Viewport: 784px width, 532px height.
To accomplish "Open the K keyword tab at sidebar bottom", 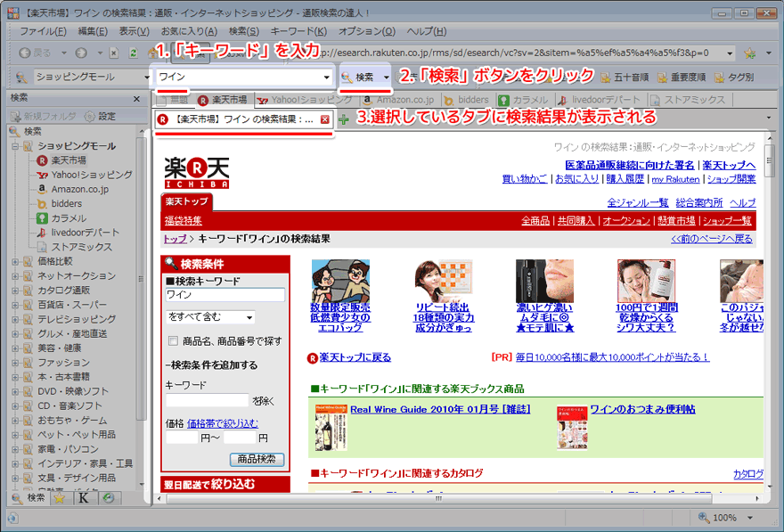I will click(x=84, y=498).
